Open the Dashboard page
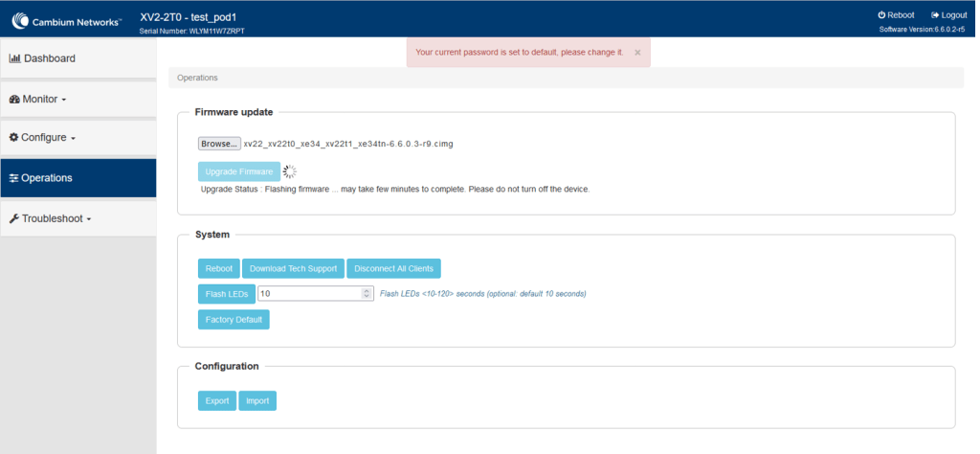Viewport: 980px width, 454px height. pyautogui.click(x=50, y=58)
